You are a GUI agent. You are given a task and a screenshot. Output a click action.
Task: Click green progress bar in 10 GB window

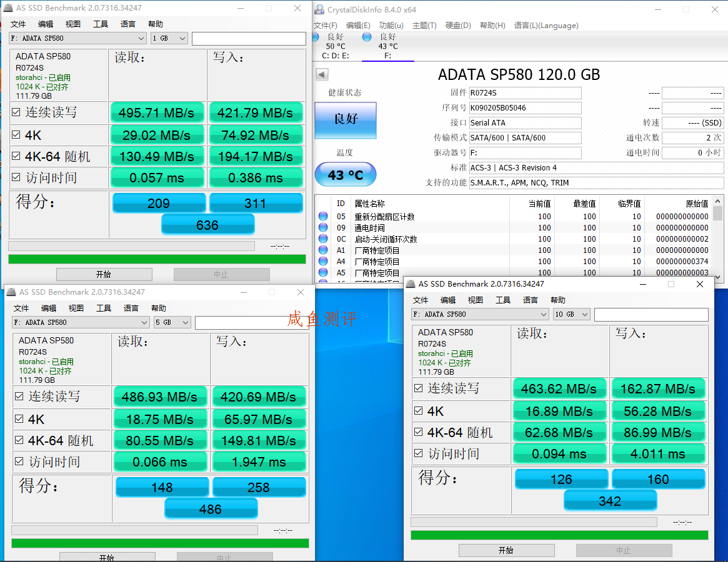559,535
